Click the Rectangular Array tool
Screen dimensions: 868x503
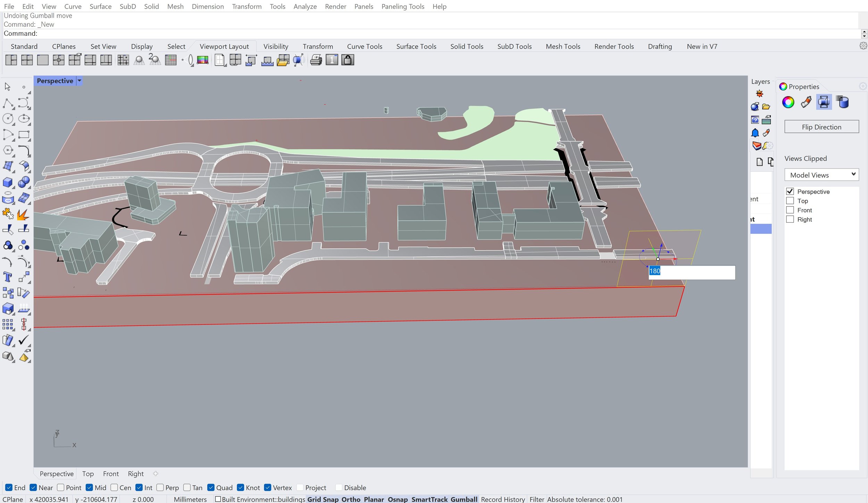(8, 324)
